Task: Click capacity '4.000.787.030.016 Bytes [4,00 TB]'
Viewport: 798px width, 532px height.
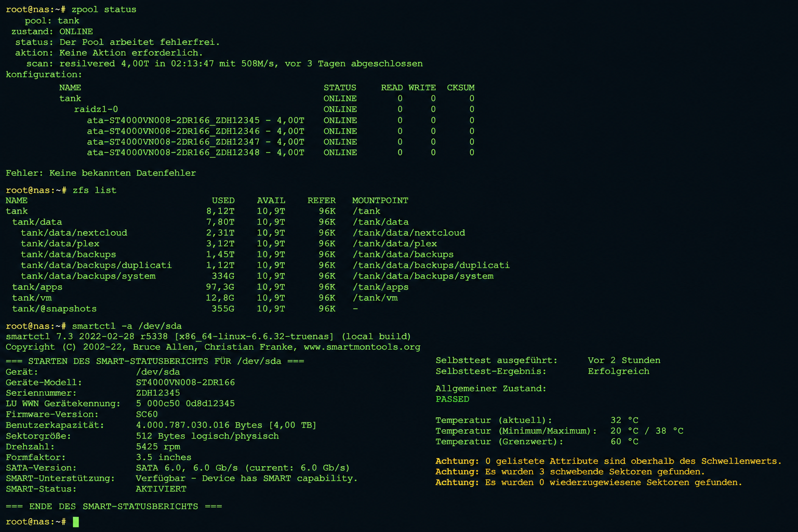Action: 226,425
